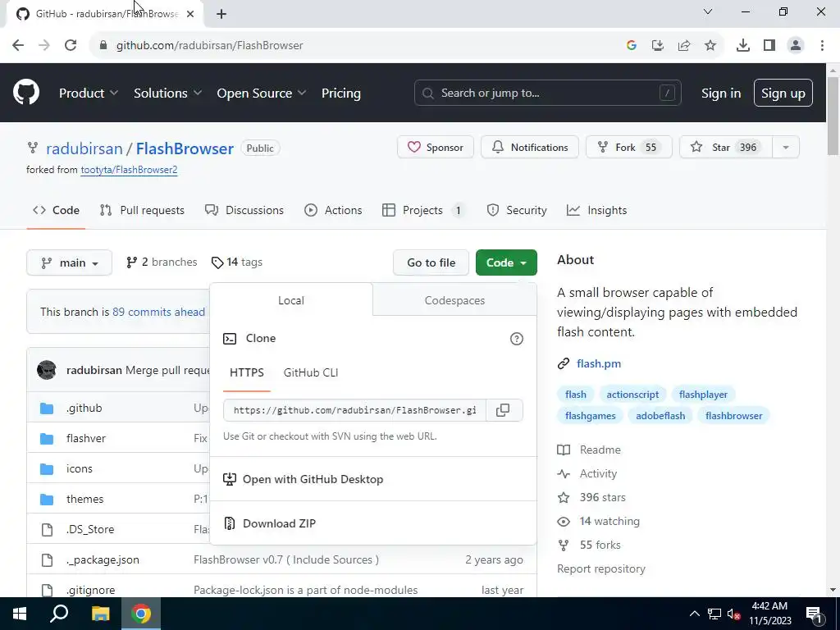Open the main branch dropdown
This screenshot has height=630, width=840.
click(x=69, y=262)
